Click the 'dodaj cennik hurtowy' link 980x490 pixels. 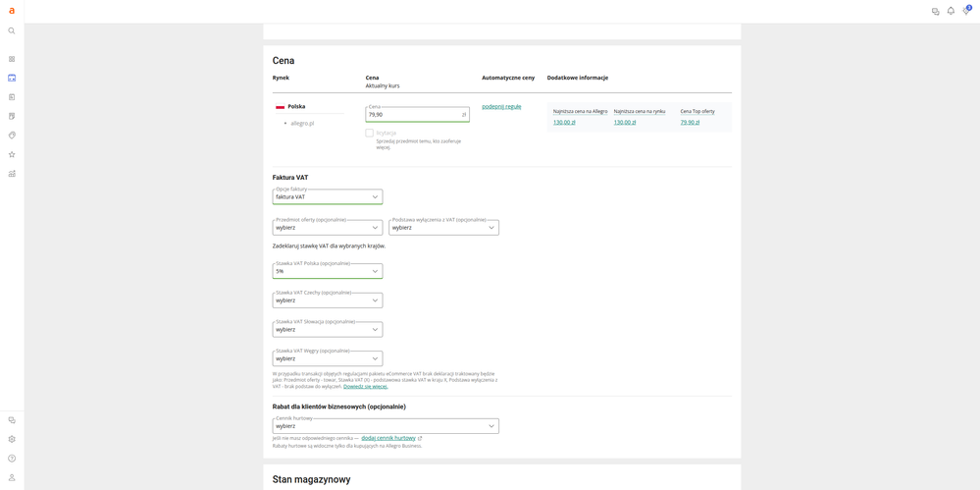click(388, 438)
